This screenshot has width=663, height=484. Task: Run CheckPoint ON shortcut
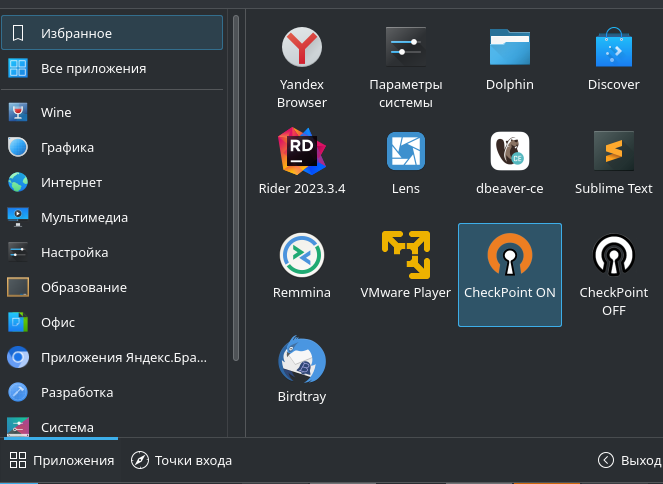[510, 275]
